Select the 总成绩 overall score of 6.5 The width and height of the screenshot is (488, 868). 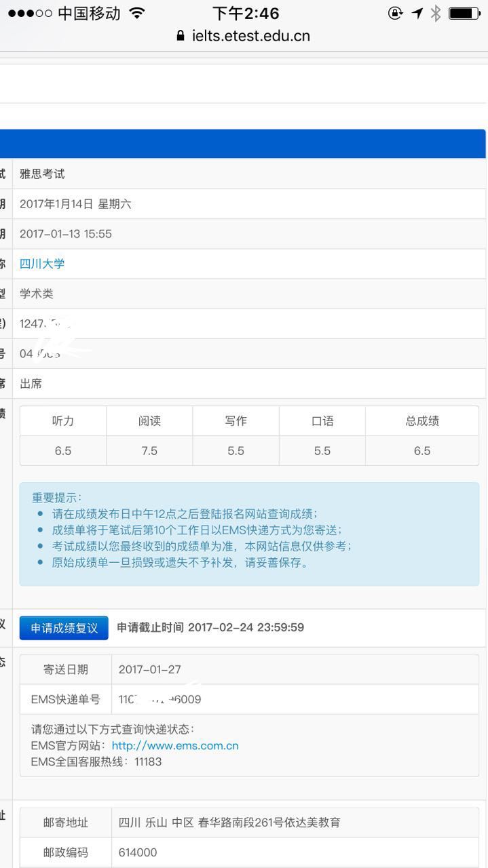tap(422, 451)
